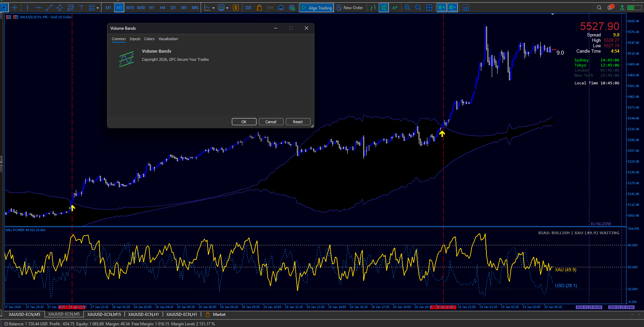Open the indicators list icon

[207, 7]
